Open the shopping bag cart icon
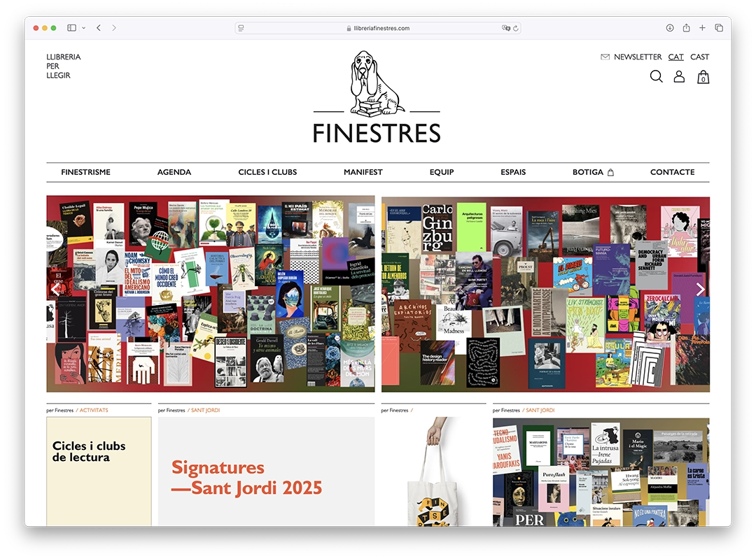The height and width of the screenshot is (559, 756). click(703, 77)
